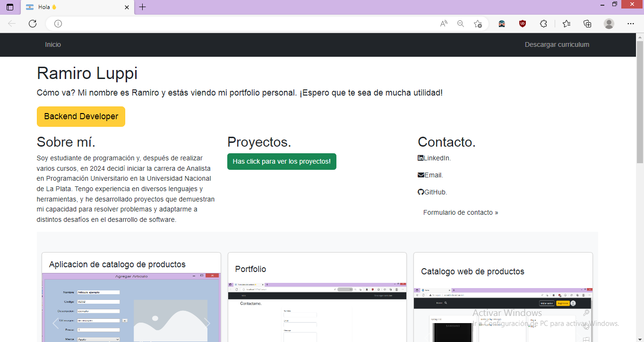Click the Ramiro Luppi heading
Image resolution: width=644 pixels, height=342 pixels.
[87, 73]
